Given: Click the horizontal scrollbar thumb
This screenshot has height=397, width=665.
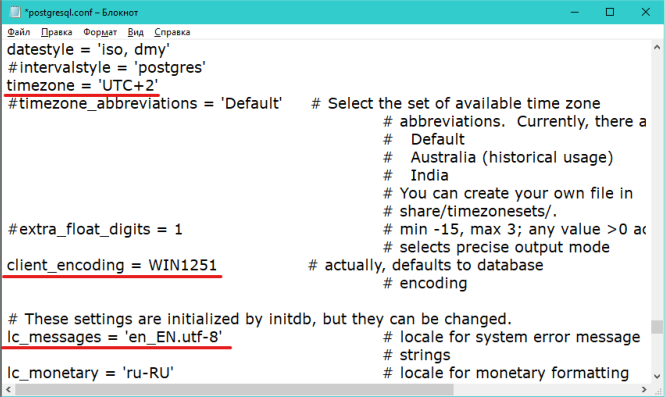Looking at the screenshot, I should (x=234, y=389).
